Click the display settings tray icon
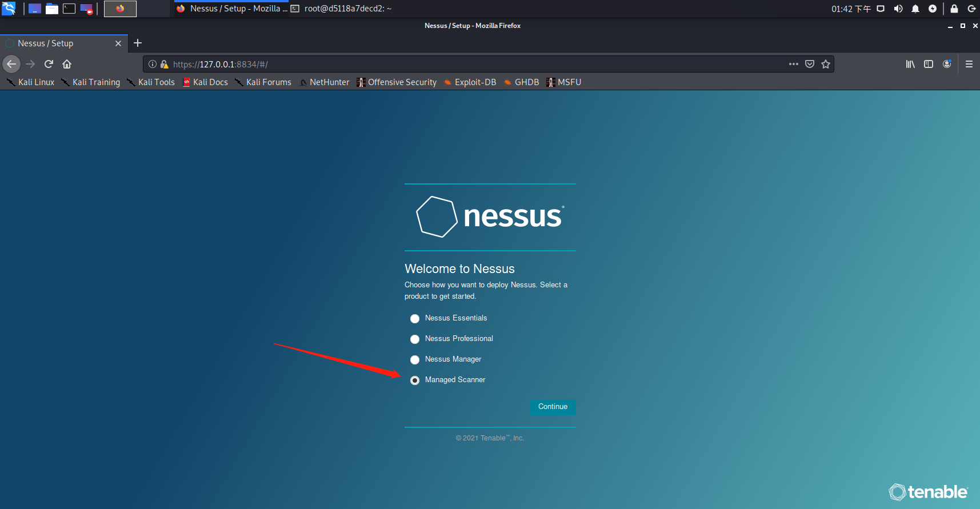This screenshot has width=980, height=509. click(x=881, y=9)
